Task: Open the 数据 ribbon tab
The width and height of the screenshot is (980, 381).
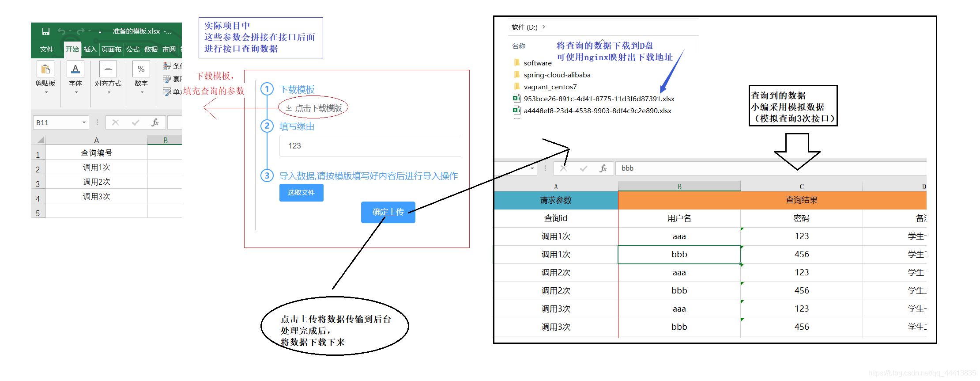Action: pyautogui.click(x=151, y=49)
